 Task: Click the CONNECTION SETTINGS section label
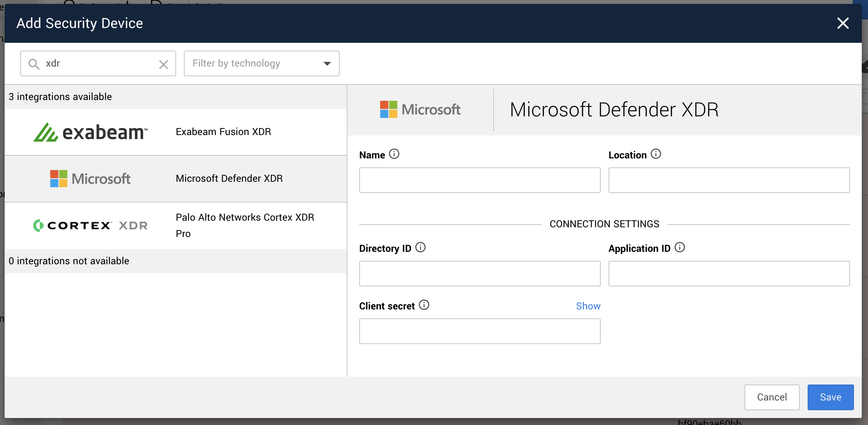605,224
